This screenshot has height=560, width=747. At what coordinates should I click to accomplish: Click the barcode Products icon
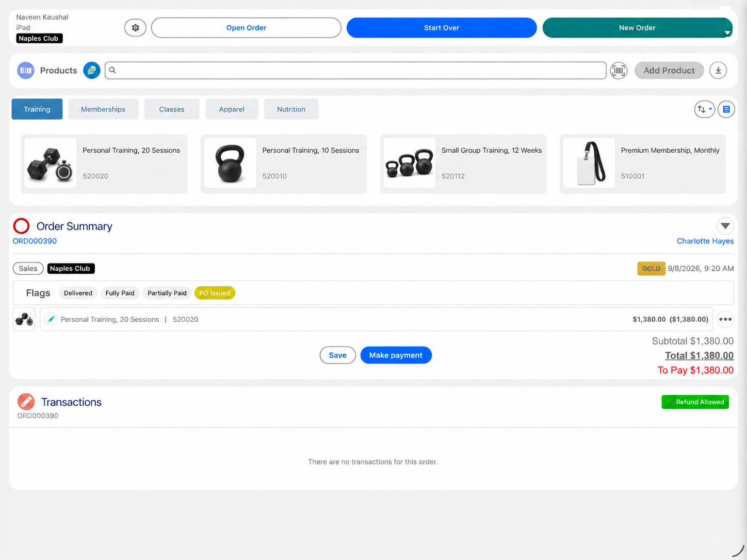(x=26, y=71)
